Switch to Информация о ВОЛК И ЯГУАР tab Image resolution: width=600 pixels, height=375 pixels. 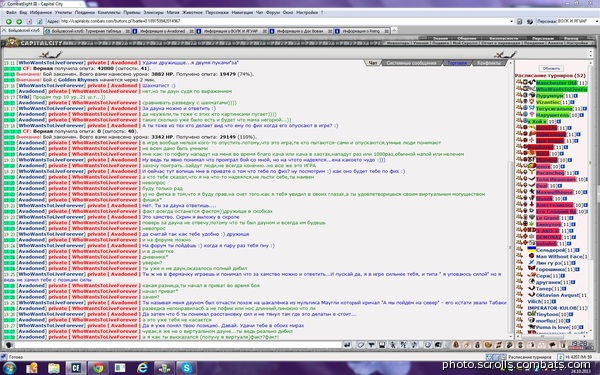coord(232,31)
